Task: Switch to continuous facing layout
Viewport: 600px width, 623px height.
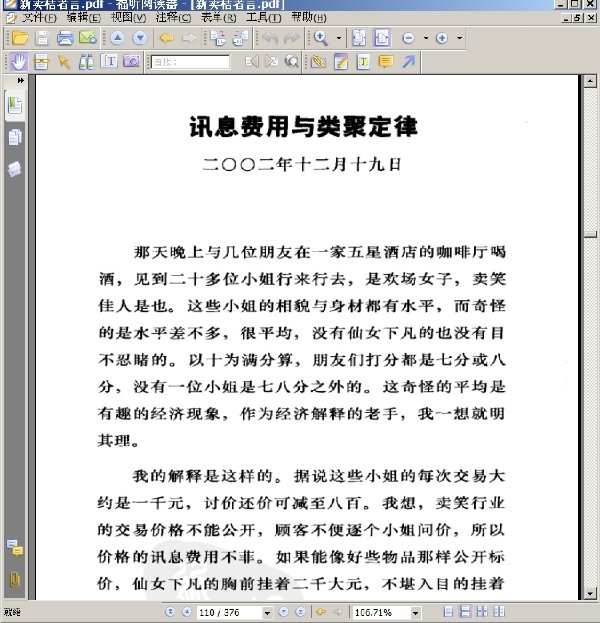Action: coord(499,611)
